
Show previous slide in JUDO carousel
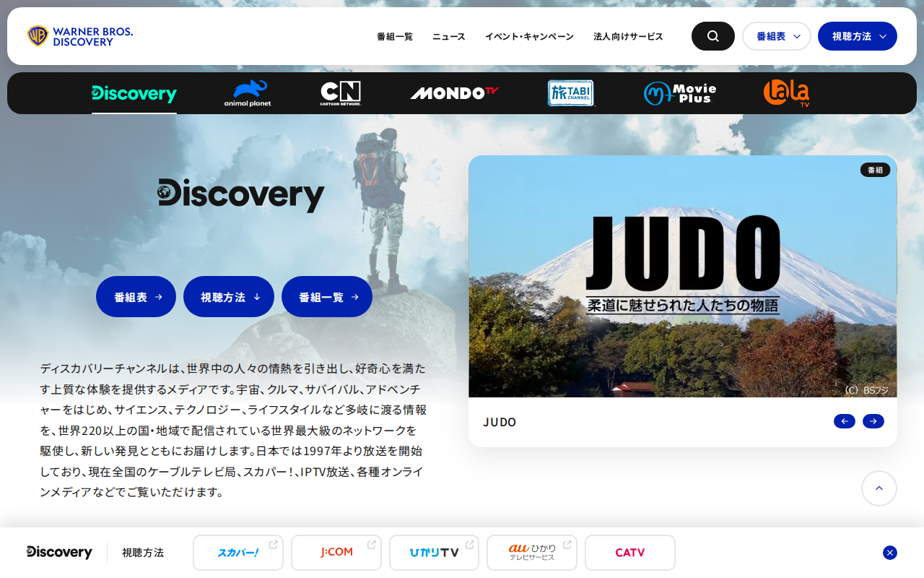845,421
